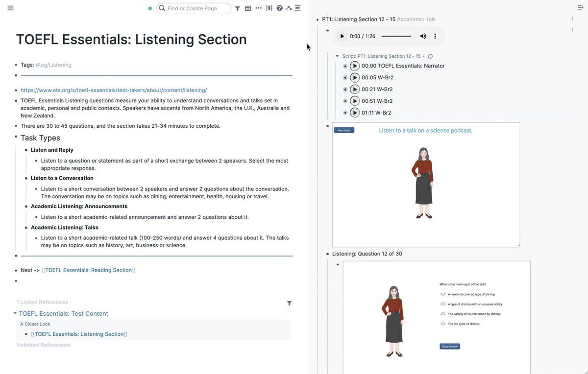This screenshot has height=374, width=588.
Task: Click the page title TOEFL Essentials: Listening Section
Action: click(x=131, y=39)
